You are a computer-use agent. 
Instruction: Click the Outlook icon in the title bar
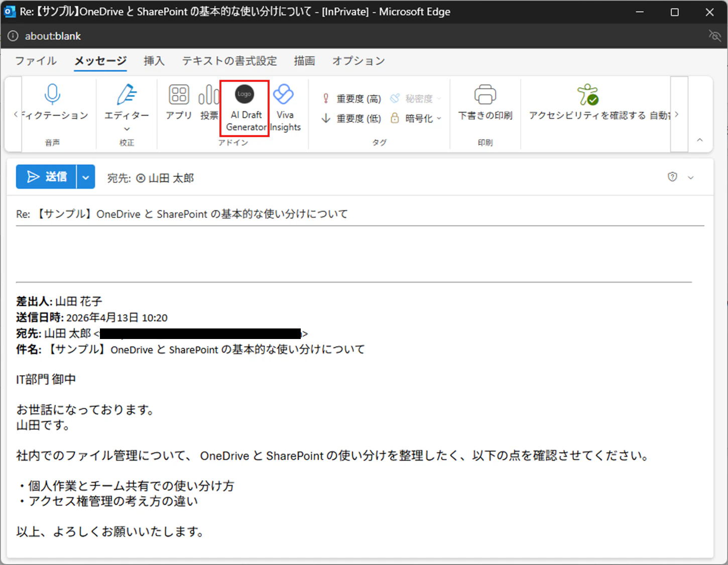click(x=9, y=12)
